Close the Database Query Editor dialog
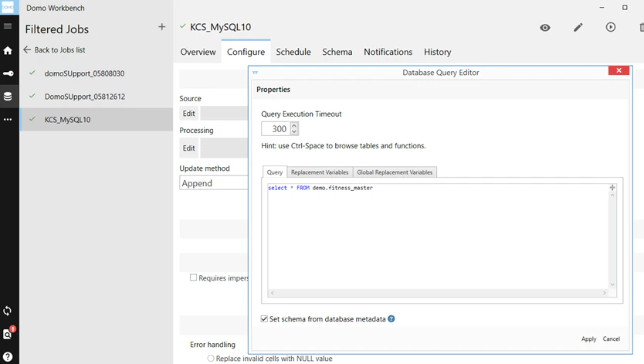 coord(619,70)
